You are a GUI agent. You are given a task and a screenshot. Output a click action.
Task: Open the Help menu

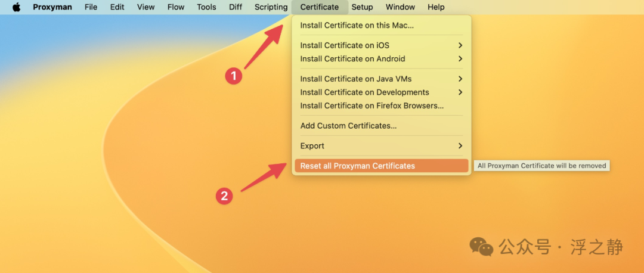tap(436, 7)
